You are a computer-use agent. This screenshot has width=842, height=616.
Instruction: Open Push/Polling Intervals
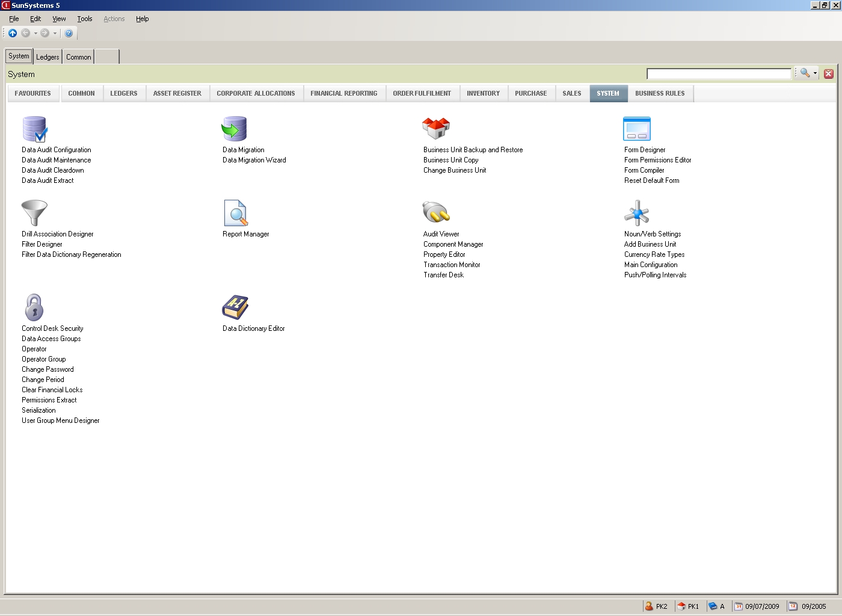(656, 275)
